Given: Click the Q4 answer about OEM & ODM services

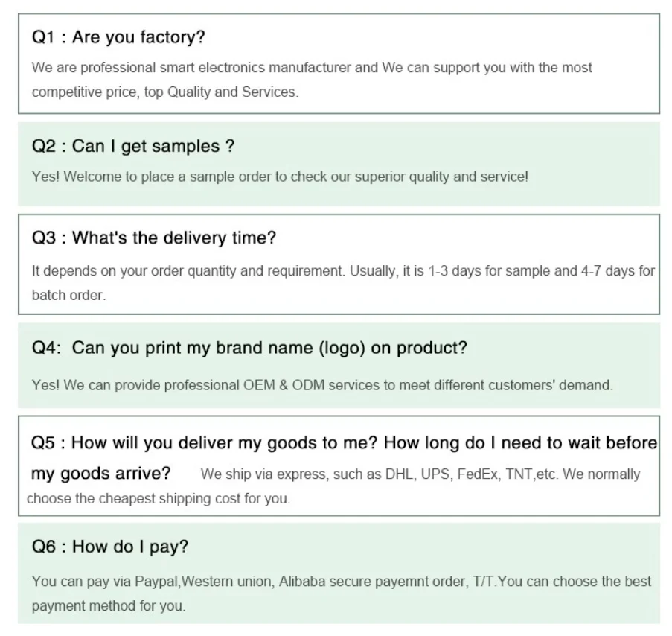Looking at the screenshot, I should [321, 385].
